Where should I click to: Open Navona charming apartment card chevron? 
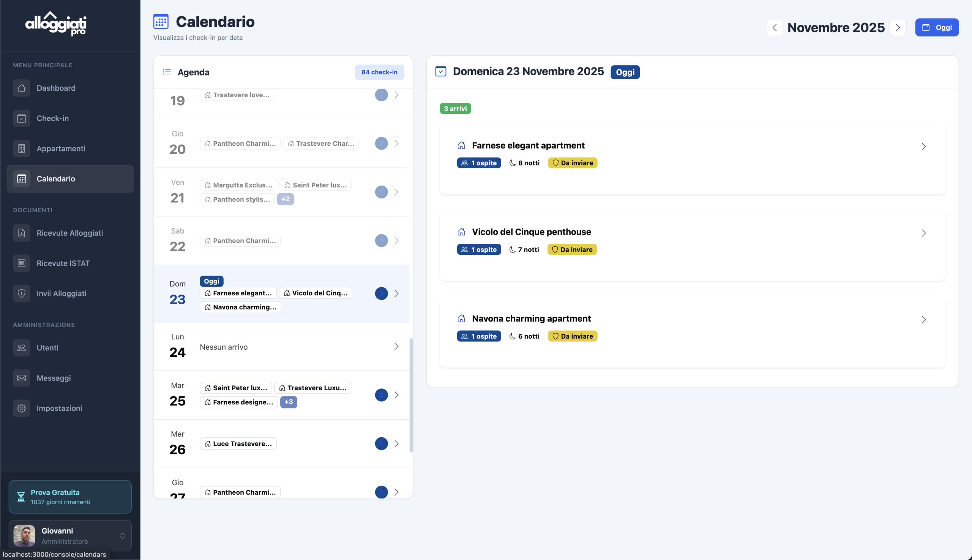tap(923, 320)
